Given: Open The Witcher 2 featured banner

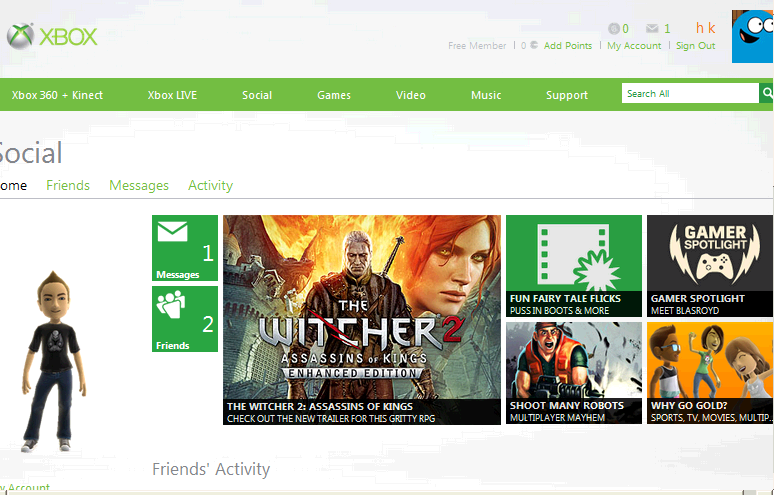Looking at the screenshot, I should pos(362,319).
